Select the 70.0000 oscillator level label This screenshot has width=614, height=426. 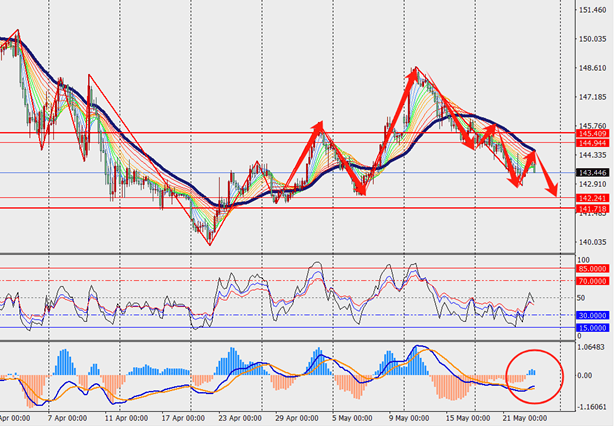coord(591,281)
